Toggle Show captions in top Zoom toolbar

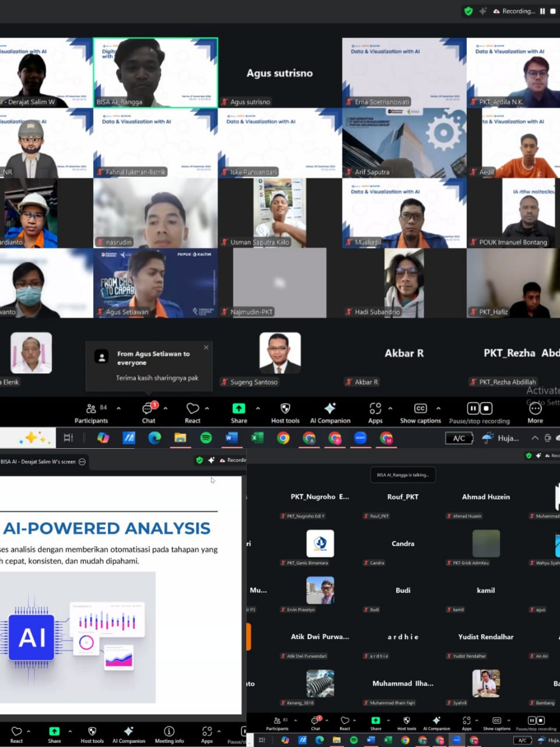pyautogui.click(x=421, y=413)
